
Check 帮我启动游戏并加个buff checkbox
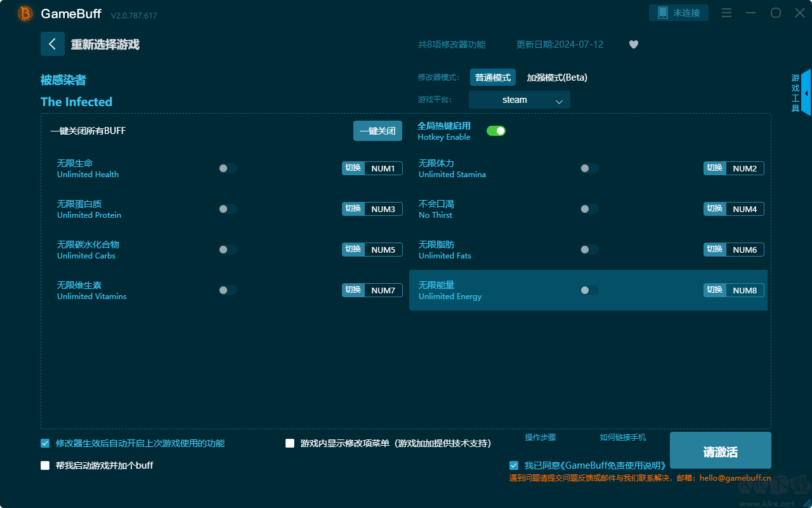click(45, 465)
